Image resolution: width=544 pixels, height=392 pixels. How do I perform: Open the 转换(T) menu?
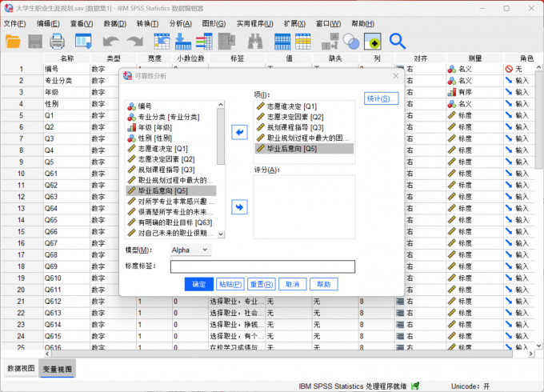(147, 23)
